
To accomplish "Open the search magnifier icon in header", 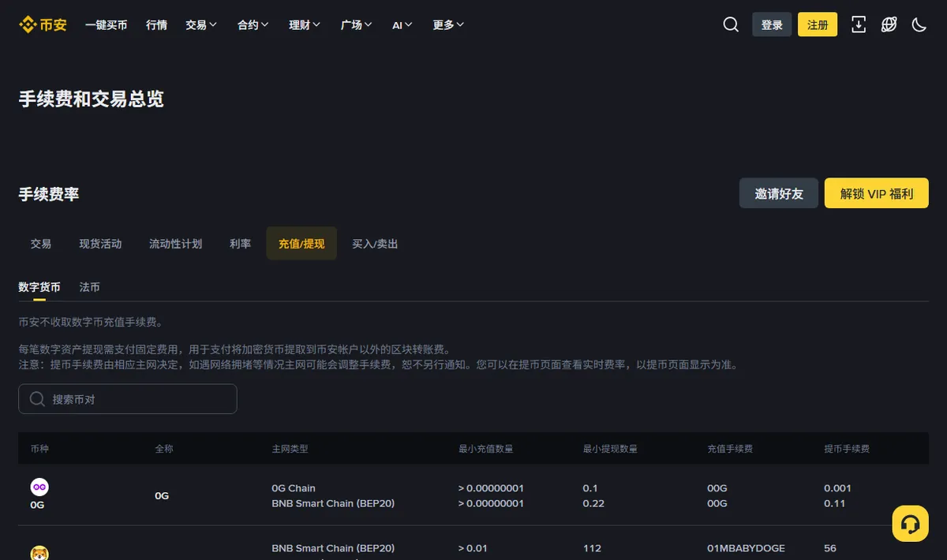I will (x=731, y=24).
